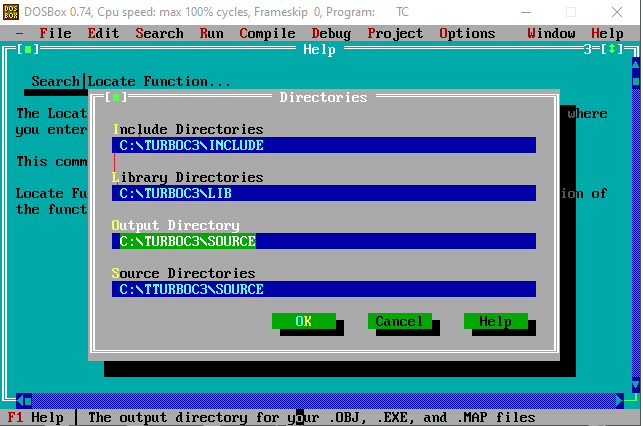Open the Search menu
Image resolution: width=643 pixels, height=426 pixels.
click(x=160, y=33)
